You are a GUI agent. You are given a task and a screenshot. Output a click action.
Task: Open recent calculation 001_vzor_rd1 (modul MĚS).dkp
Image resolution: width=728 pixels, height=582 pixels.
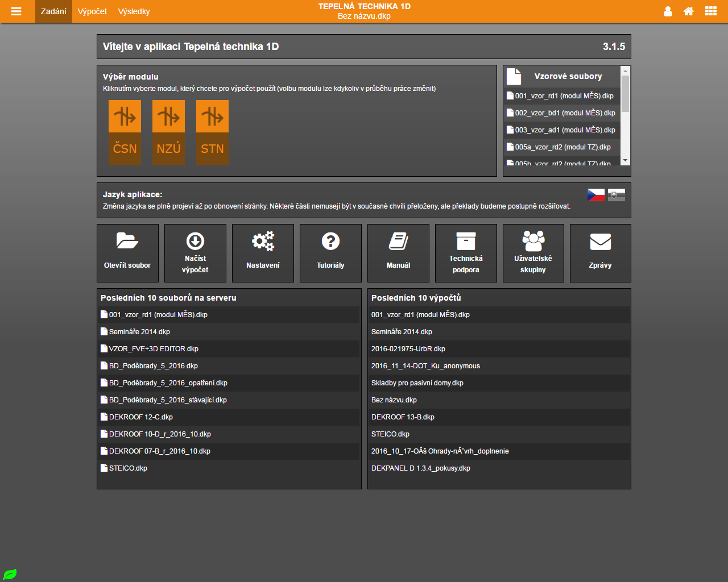(499, 315)
